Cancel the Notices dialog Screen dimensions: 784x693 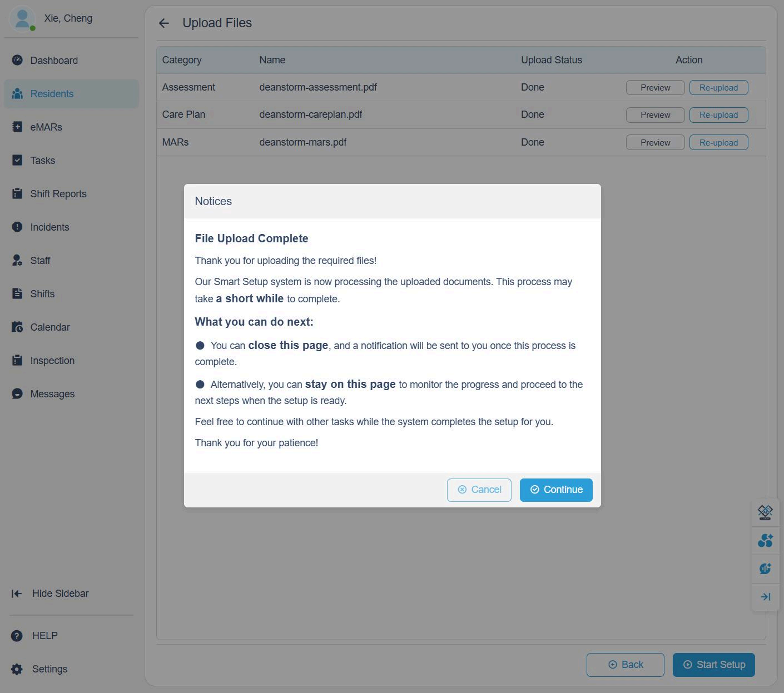[479, 490]
